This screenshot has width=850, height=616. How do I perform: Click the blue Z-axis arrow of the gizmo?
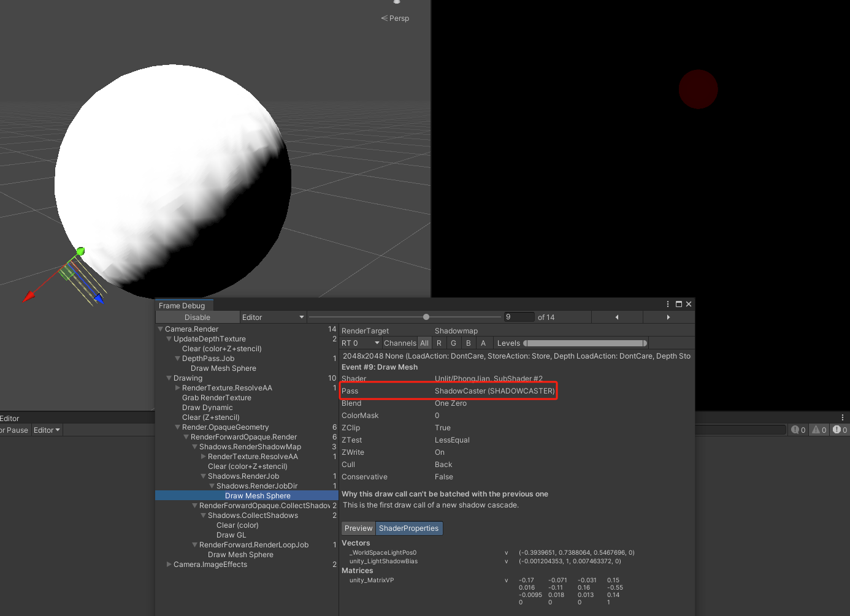(x=98, y=298)
